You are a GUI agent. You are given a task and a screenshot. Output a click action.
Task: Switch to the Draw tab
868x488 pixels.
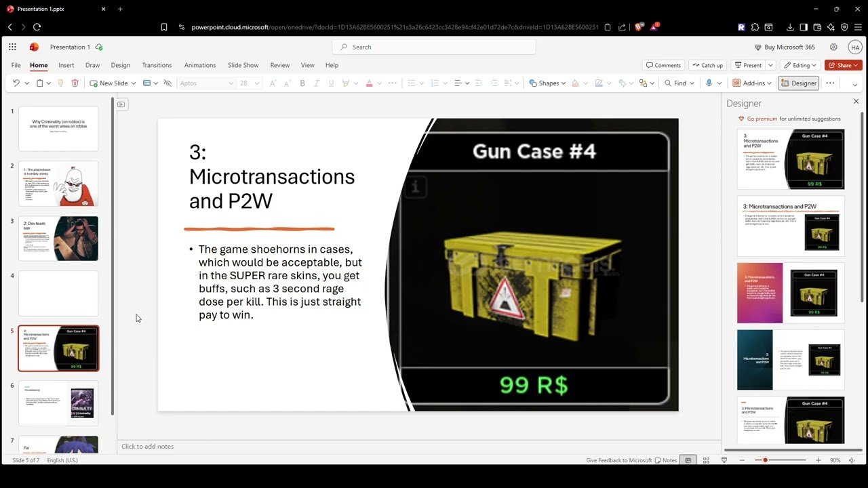pos(92,65)
